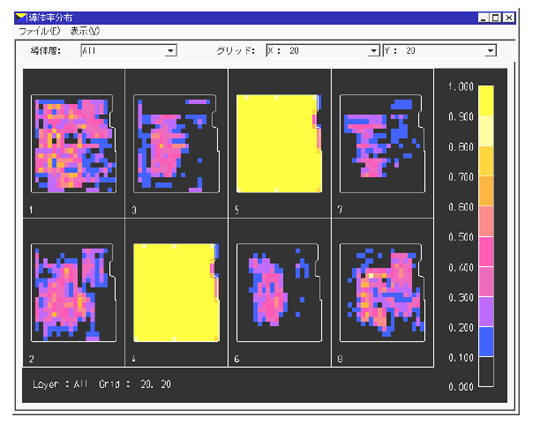Image resolution: width=540 pixels, height=424 pixels.
Task: Select the yellow layer 4 distribution map
Action: 176,292
